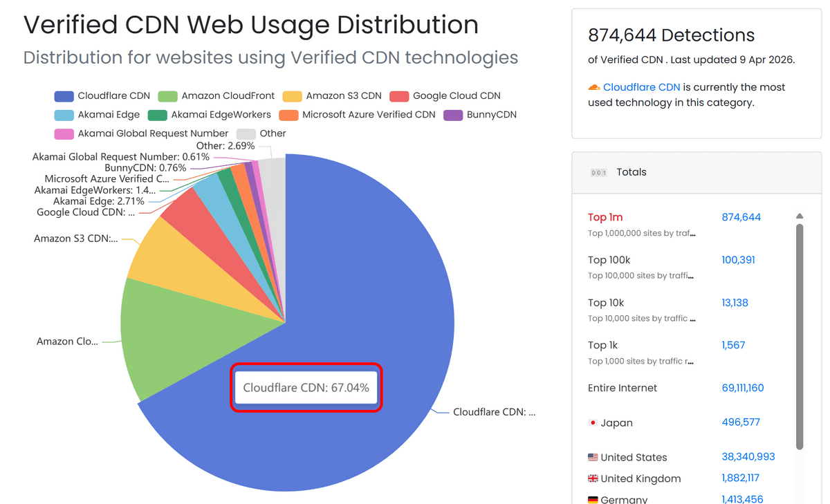Screen dimensions: 830x504
Task: Click the scroll up arrow in Totals list
Action: pos(800,216)
